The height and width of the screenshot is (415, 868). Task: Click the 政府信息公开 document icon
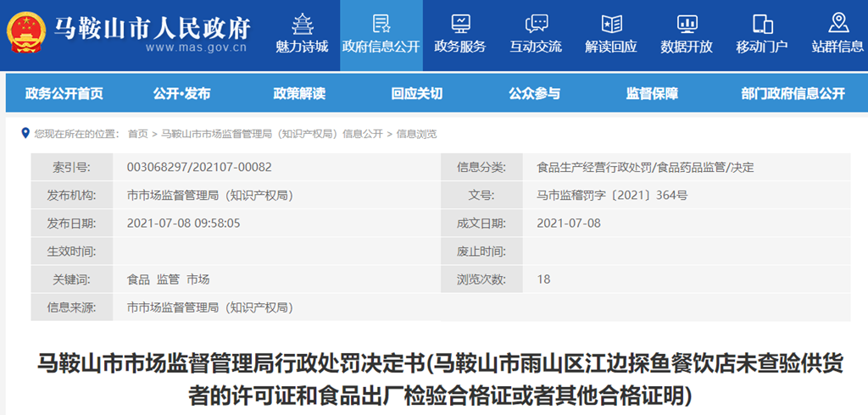pyautogui.click(x=381, y=23)
